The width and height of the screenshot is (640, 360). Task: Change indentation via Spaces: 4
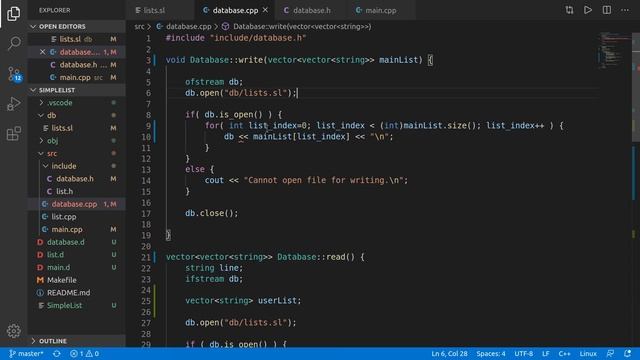pos(491,353)
